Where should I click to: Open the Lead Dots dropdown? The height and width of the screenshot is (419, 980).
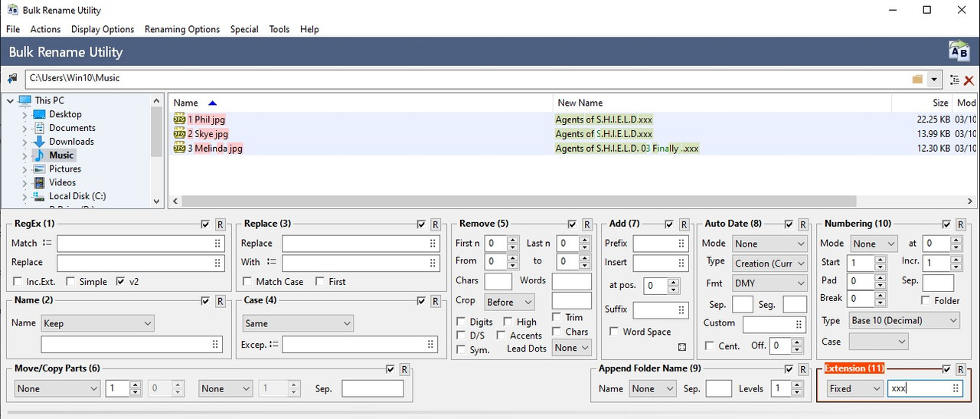tap(573, 348)
